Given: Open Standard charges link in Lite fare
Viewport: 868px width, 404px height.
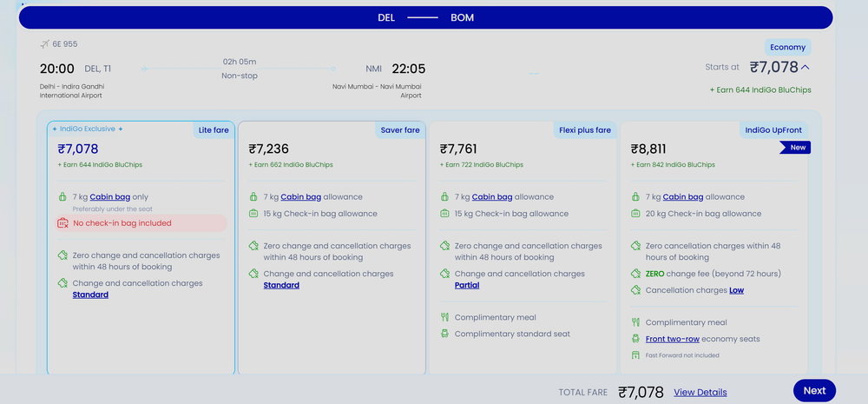Looking at the screenshot, I should pyautogui.click(x=90, y=295).
